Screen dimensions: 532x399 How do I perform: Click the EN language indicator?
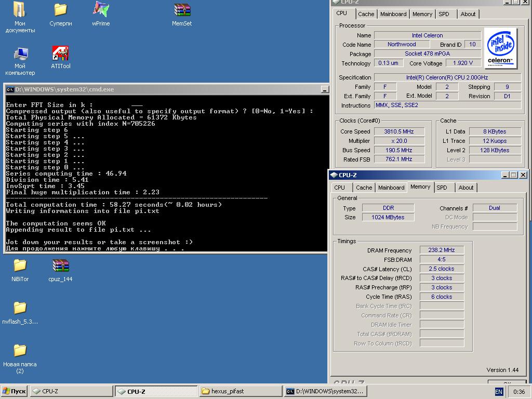498,392
